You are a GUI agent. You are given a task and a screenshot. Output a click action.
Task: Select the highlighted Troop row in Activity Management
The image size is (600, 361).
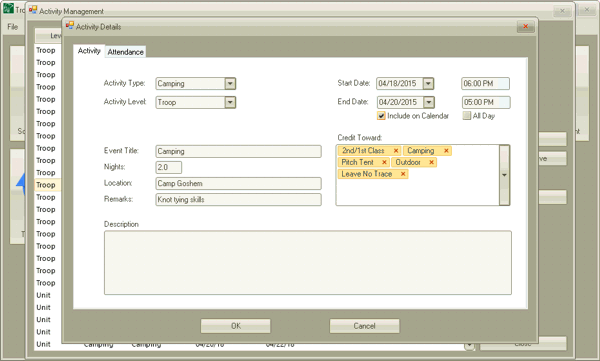[47, 185]
